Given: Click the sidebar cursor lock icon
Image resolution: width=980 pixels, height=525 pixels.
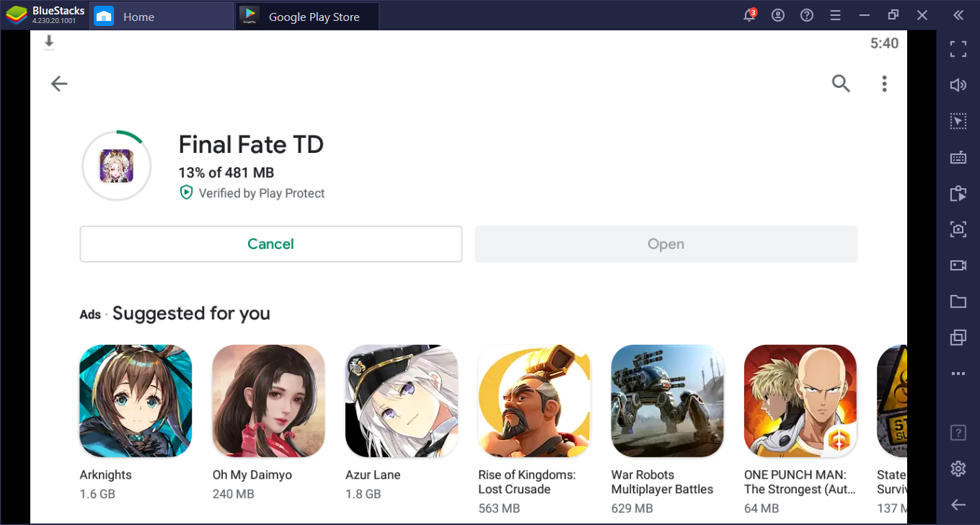Looking at the screenshot, I should 958,121.
